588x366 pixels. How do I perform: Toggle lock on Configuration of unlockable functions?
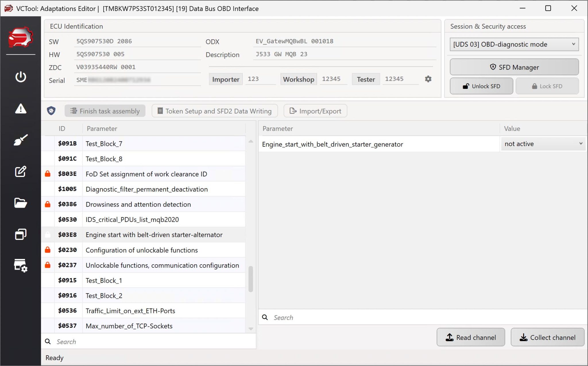(48, 250)
